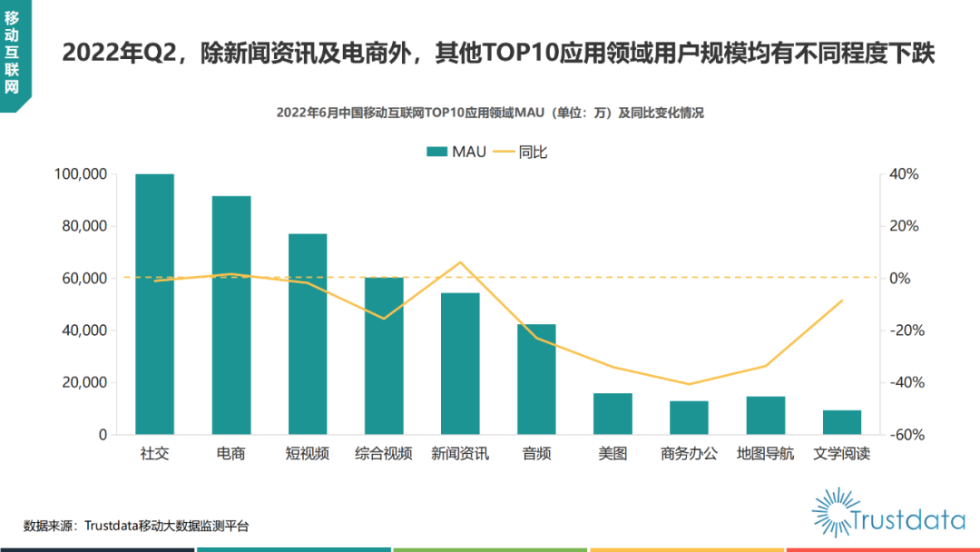Click the 综合视频 teal bar
Screen dimensions: 980x552
[384, 356]
